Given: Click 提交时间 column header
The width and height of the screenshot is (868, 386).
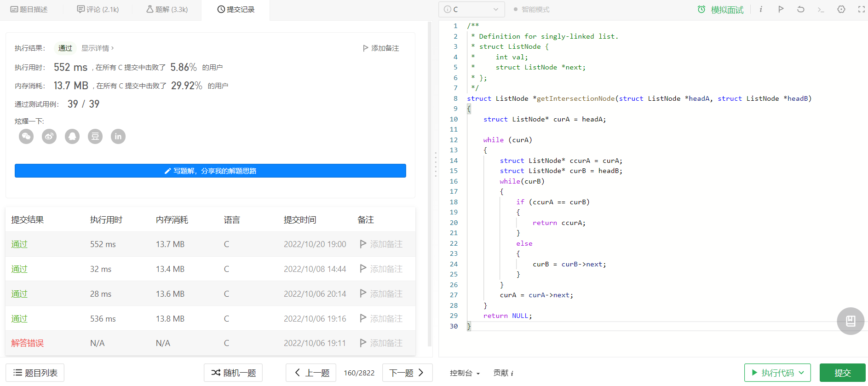Looking at the screenshot, I should [x=300, y=220].
